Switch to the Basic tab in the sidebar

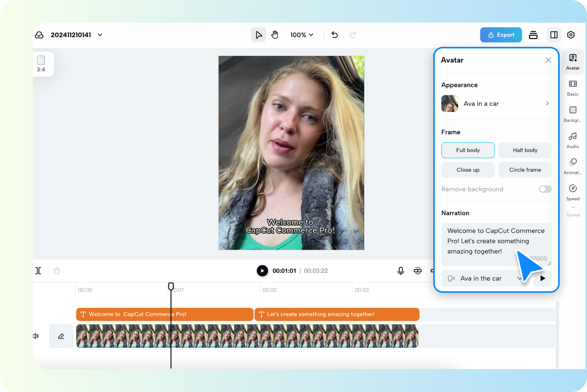click(x=573, y=87)
